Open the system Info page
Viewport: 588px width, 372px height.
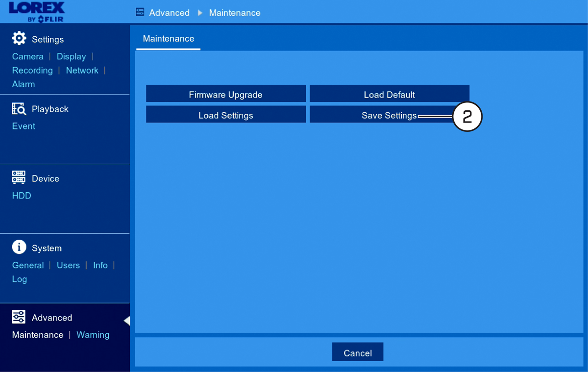pyautogui.click(x=100, y=265)
